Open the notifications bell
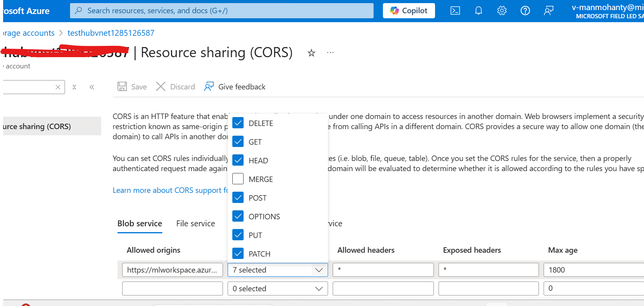644x306 pixels. [x=479, y=11]
